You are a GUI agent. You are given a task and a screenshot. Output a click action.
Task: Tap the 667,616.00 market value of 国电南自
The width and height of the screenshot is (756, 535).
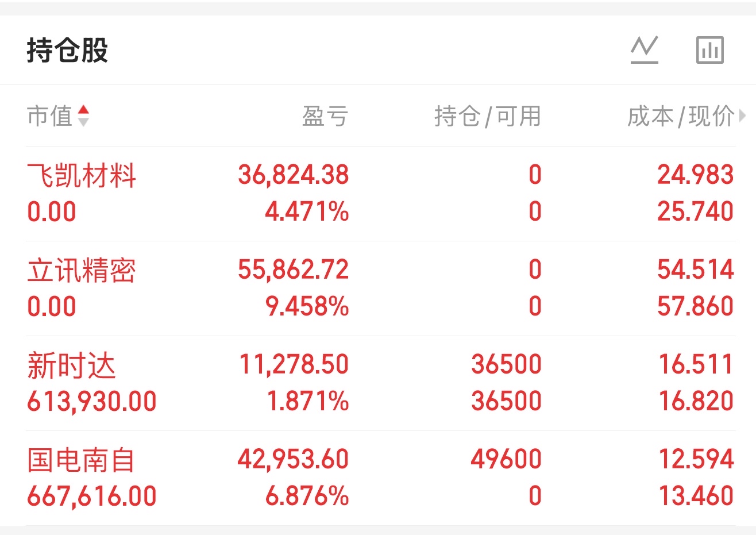[92, 496]
